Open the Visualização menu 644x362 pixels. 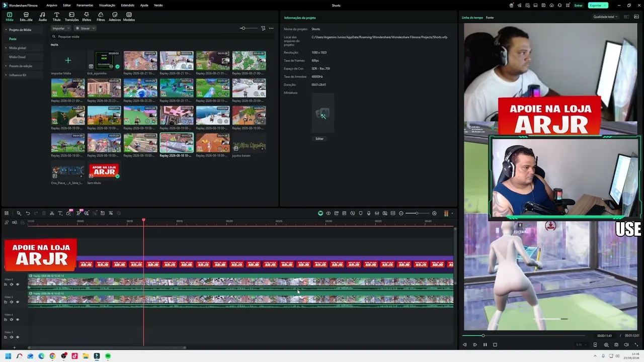point(107,5)
